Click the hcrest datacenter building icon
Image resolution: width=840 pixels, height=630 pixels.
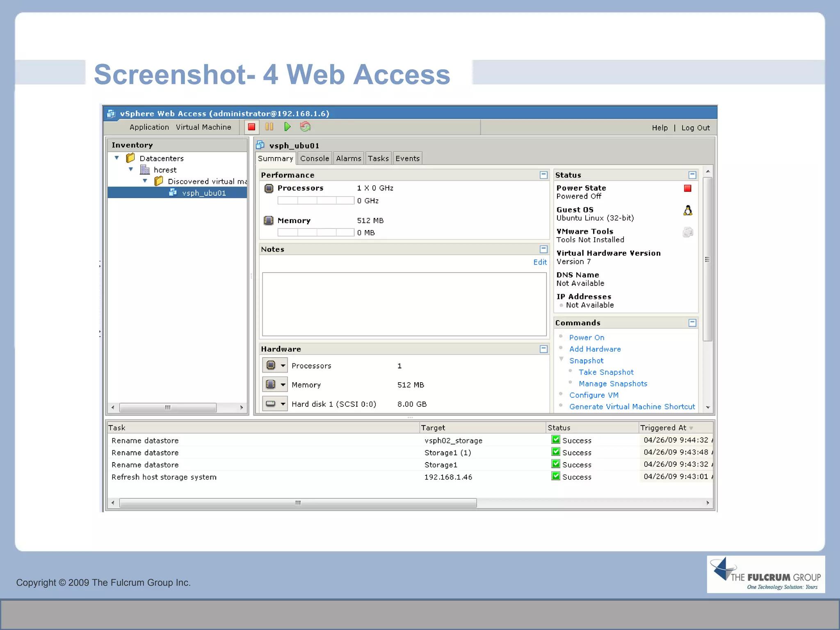click(x=145, y=169)
